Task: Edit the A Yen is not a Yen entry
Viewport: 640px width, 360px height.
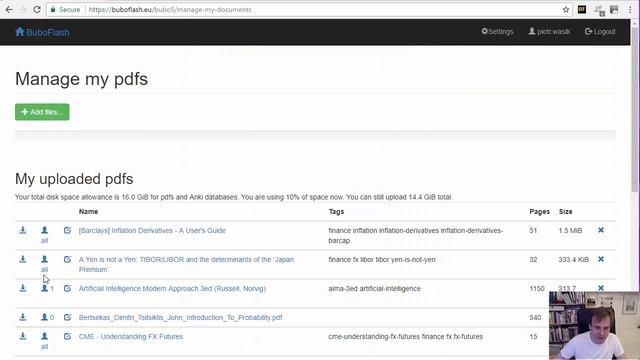Action: coord(67,259)
